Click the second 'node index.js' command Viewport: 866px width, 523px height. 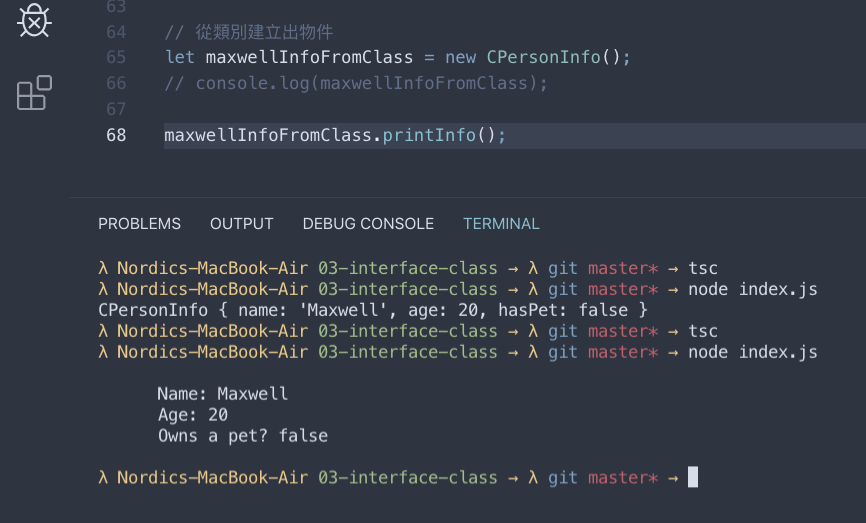752,352
